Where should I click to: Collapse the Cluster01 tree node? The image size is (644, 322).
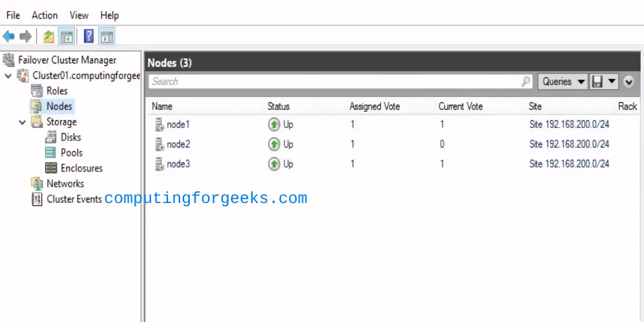tap(8, 76)
